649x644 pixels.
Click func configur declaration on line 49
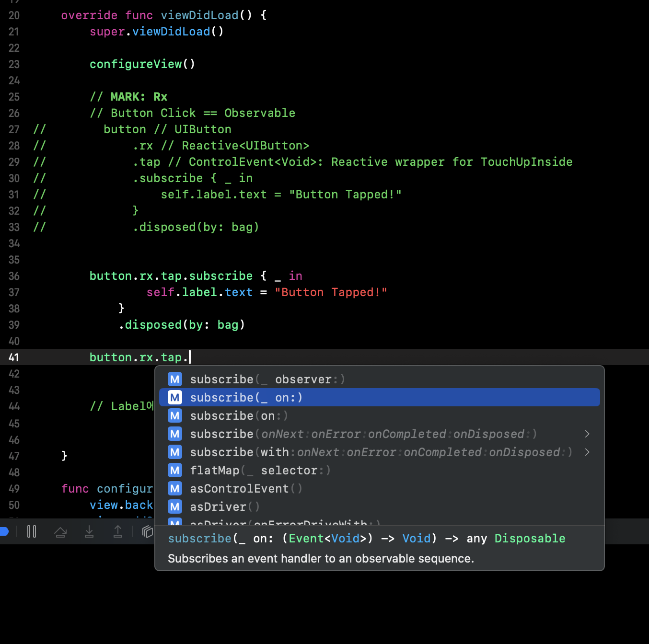[107, 489]
